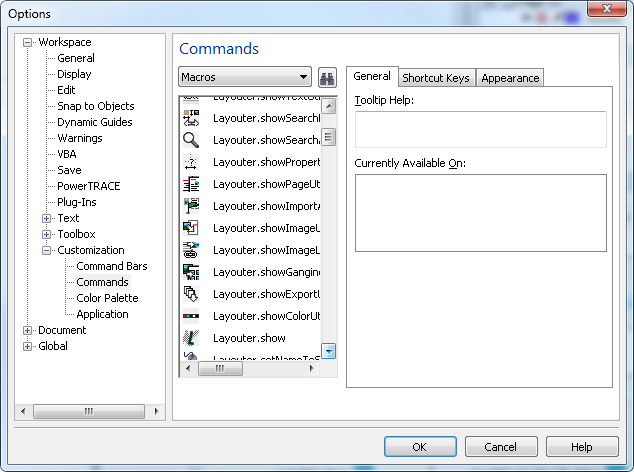Switch to the Shortcut Keys tab
The height and width of the screenshot is (472, 634).
(x=436, y=78)
